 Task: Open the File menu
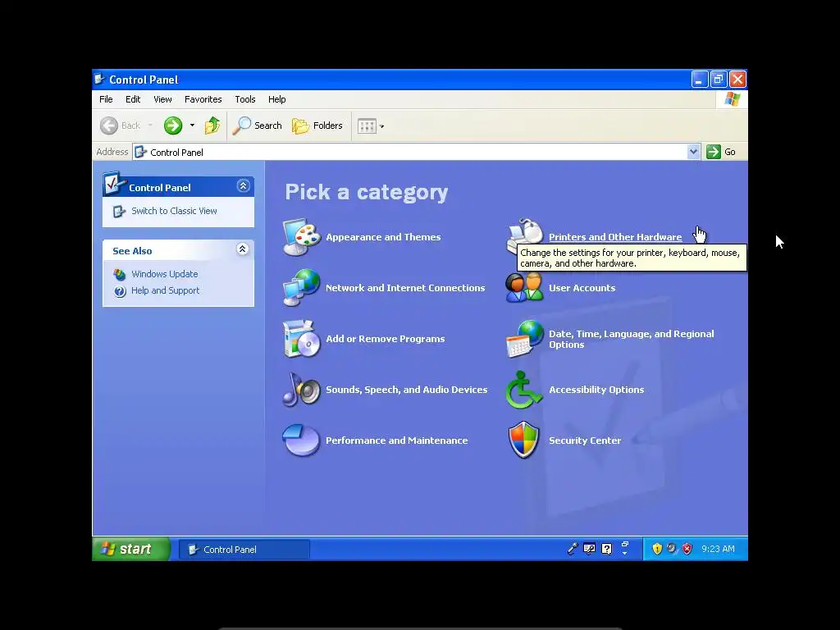[x=106, y=99]
